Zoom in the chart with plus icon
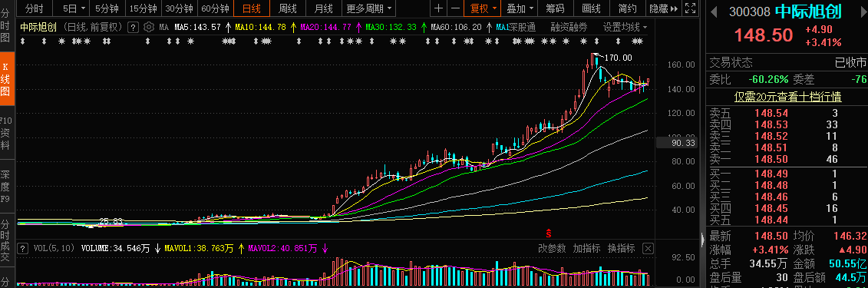 pos(438,8)
